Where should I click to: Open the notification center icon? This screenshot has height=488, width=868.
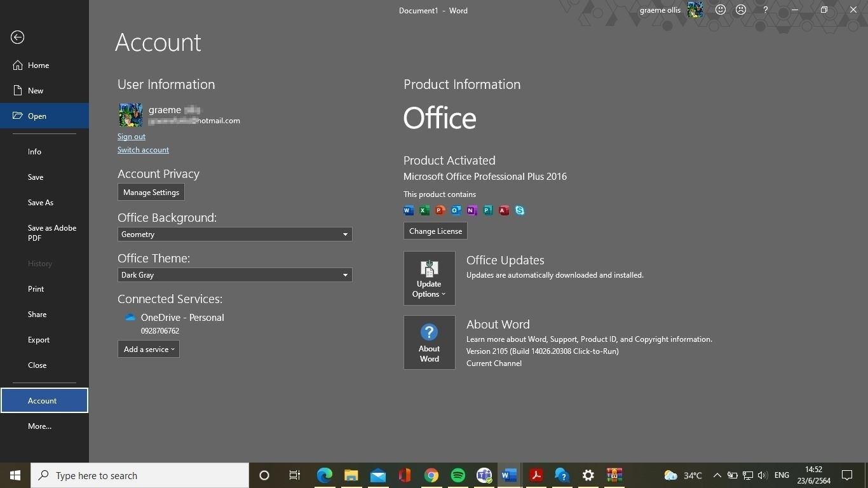pos(847,475)
